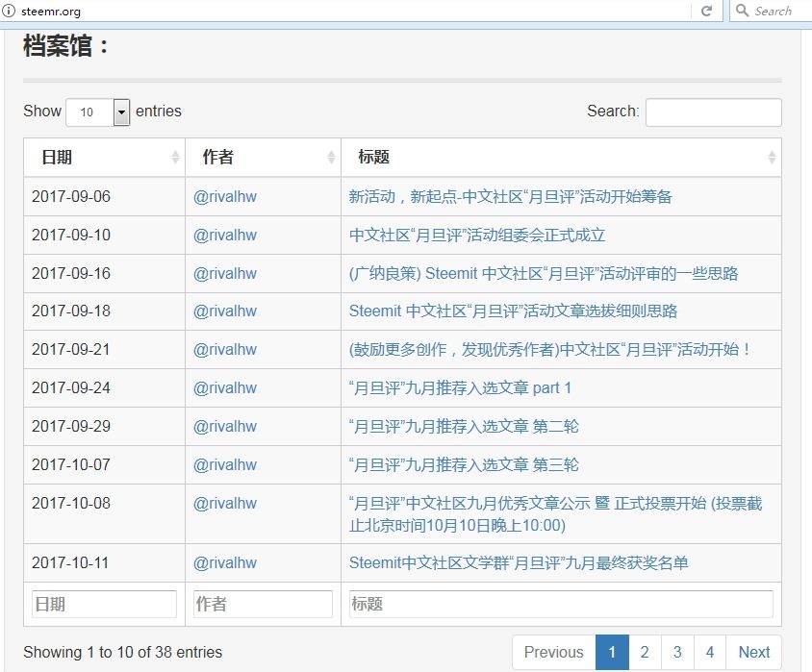The width and height of the screenshot is (812, 672).
Task: Go to page 2 of results
Action: coord(645,652)
